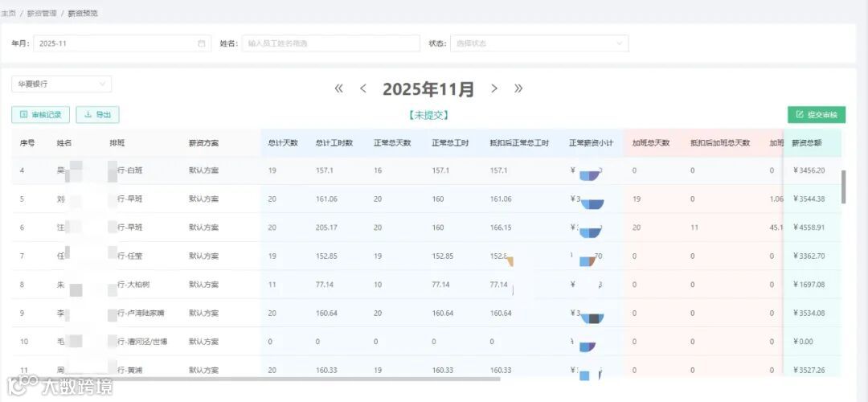Screen dimensions: 868x402
Task: Click the 姓名 column header
Action: click(63, 143)
